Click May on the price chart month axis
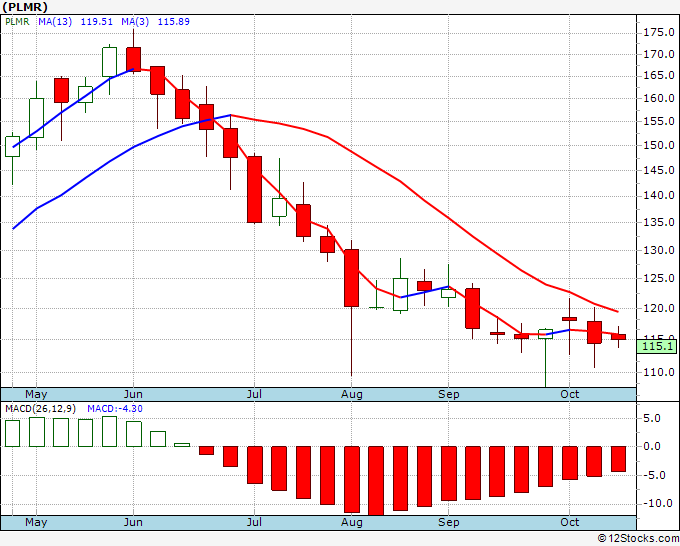This screenshot has height=546, width=680. (36, 394)
